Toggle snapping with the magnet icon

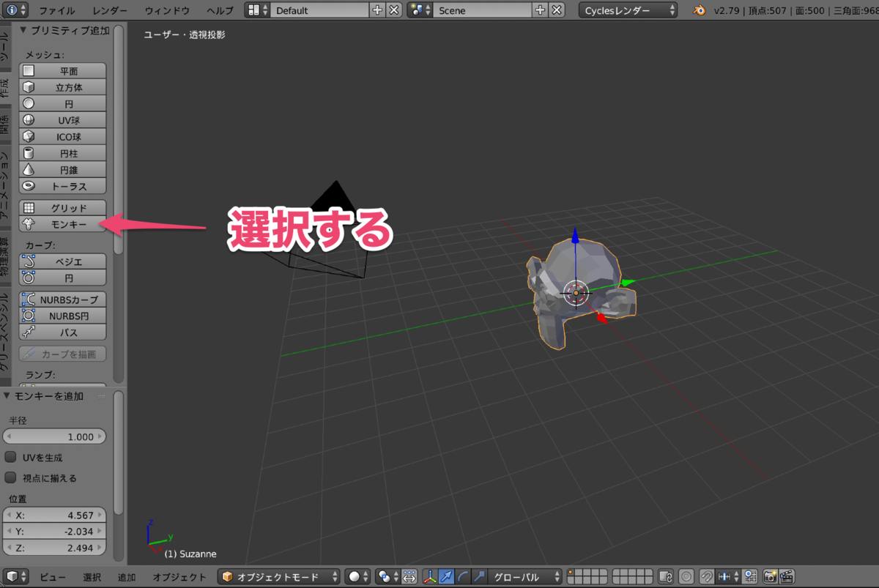coord(705,576)
